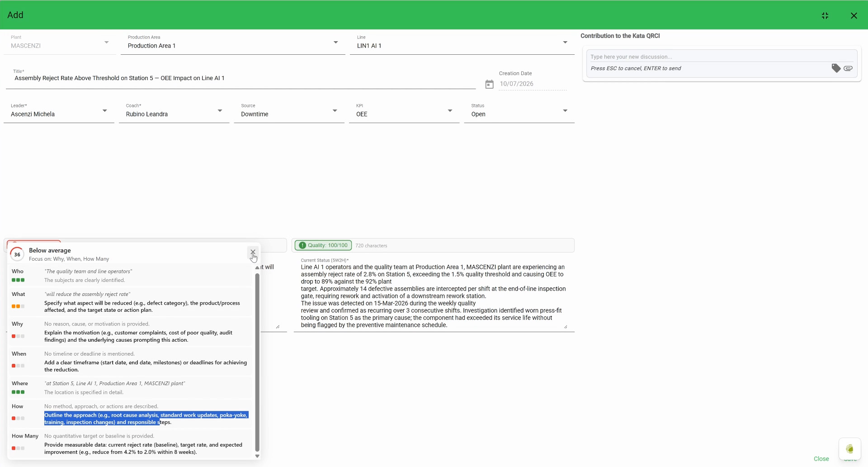
Task: Click 'No method, approach, or actions' text
Action: tap(101, 406)
